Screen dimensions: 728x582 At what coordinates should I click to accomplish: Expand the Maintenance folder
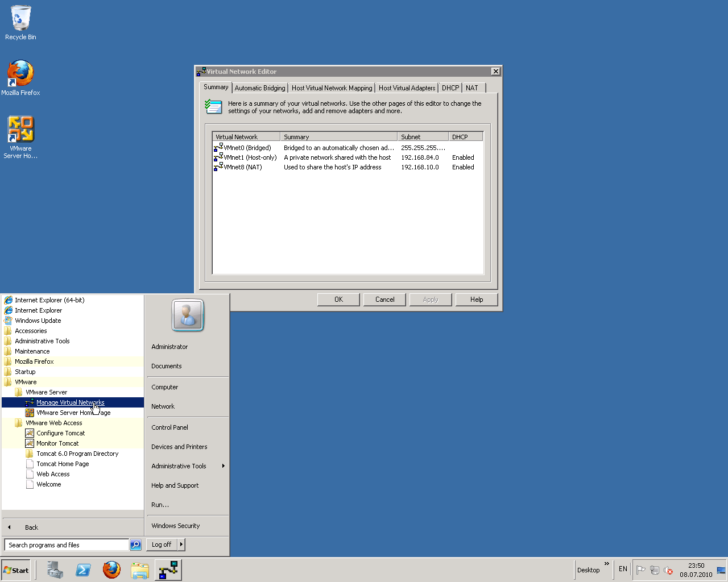coord(73,351)
